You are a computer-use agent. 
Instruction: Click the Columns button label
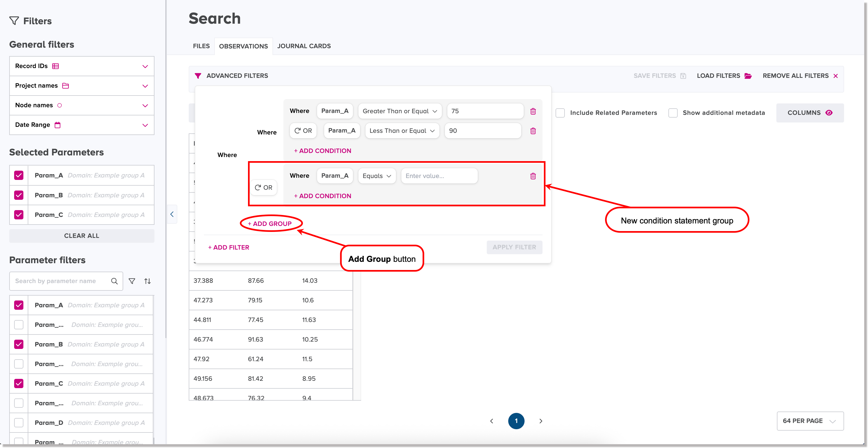click(x=804, y=113)
